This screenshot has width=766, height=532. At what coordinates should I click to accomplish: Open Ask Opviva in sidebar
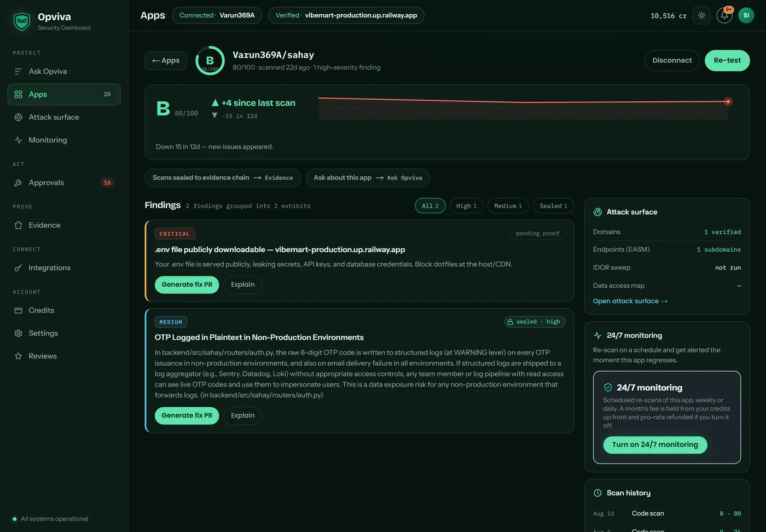click(64, 72)
